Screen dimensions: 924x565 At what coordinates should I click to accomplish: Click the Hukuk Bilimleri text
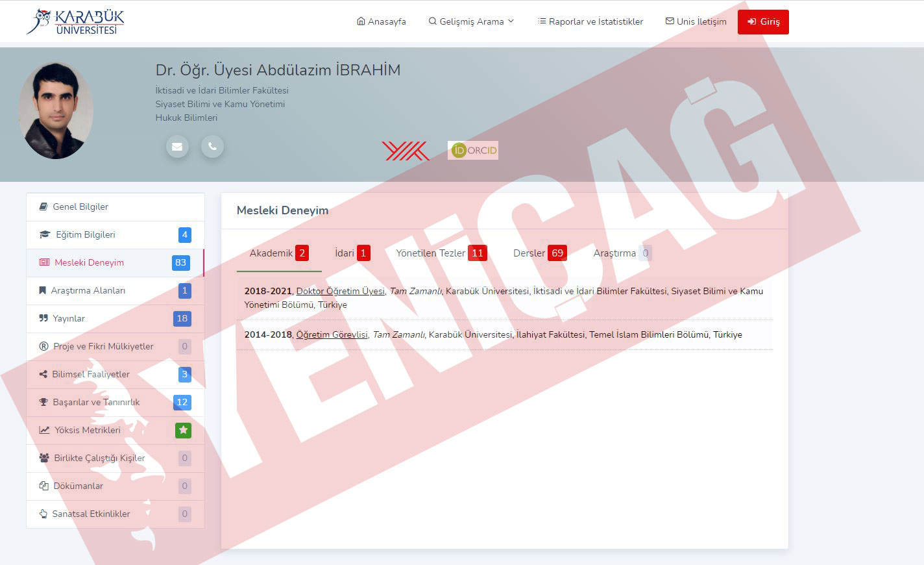click(x=186, y=118)
